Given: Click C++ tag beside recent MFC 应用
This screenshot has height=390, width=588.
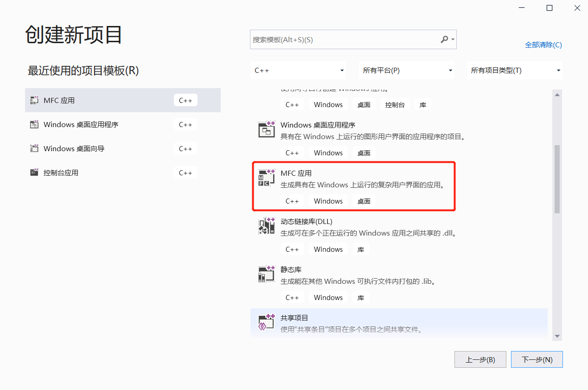Looking at the screenshot, I should click(185, 100).
